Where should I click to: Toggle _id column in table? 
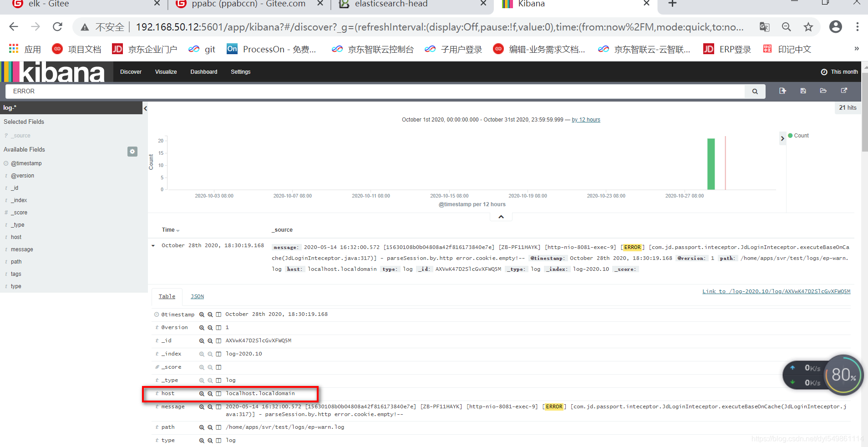[218, 341]
